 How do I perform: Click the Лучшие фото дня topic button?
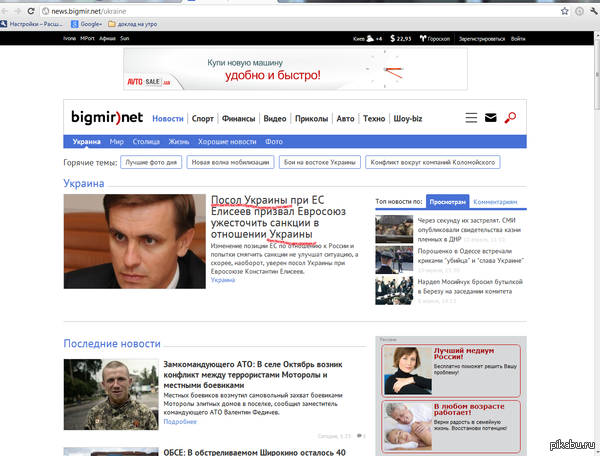point(151,162)
